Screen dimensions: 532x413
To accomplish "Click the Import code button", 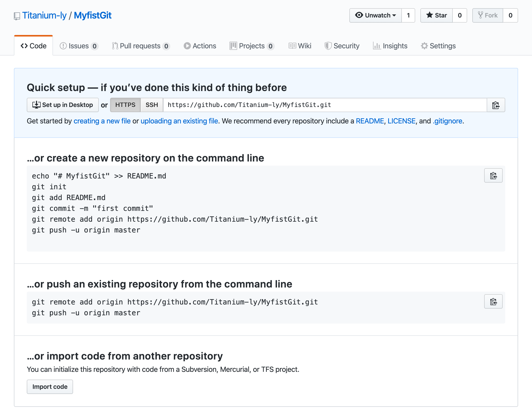I will (50, 386).
